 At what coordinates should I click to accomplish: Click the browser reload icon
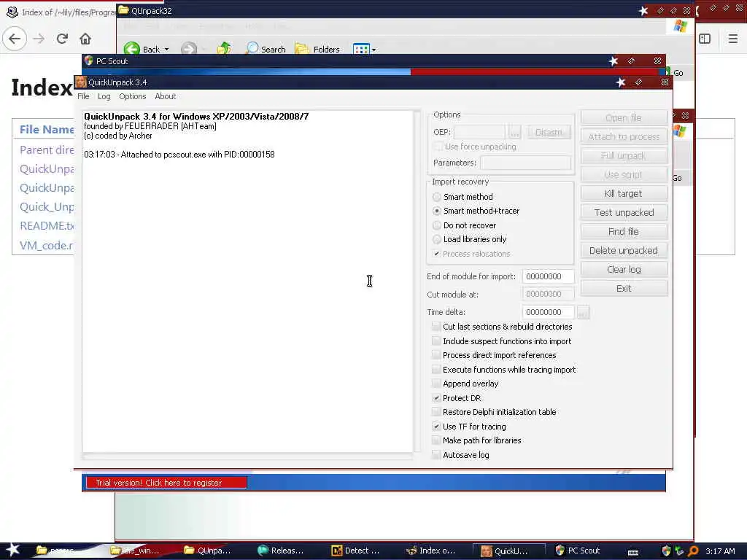point(62,39)
